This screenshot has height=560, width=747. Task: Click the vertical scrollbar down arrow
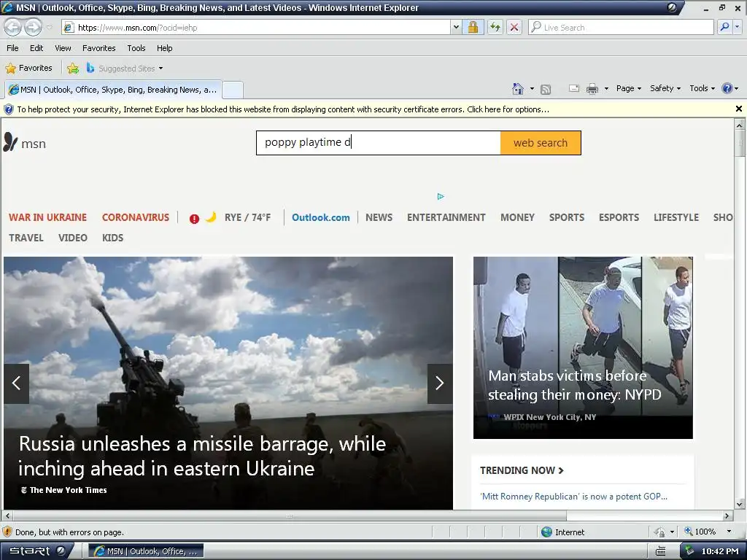click(x=740, y=505)
